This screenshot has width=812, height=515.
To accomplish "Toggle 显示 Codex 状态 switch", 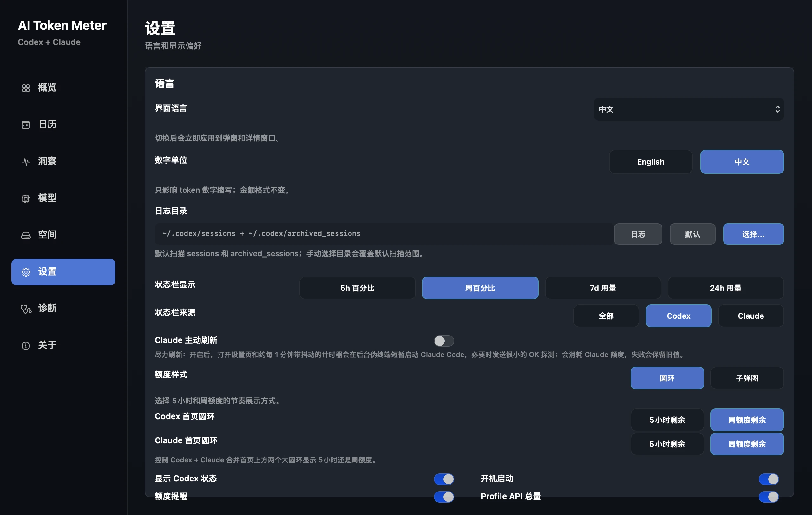I will point(444,479).
